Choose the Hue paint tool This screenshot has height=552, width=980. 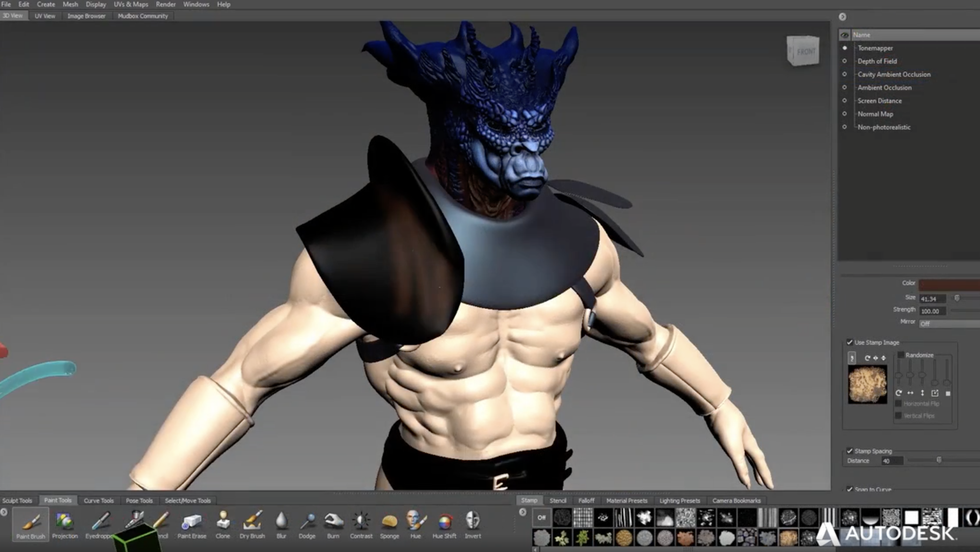(x=415, y=525)
